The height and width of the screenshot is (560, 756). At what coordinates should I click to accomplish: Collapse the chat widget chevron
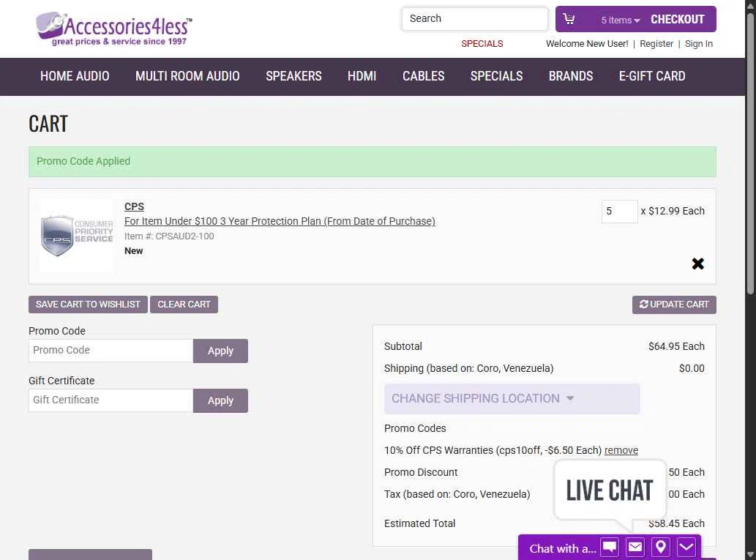point(686,547)
